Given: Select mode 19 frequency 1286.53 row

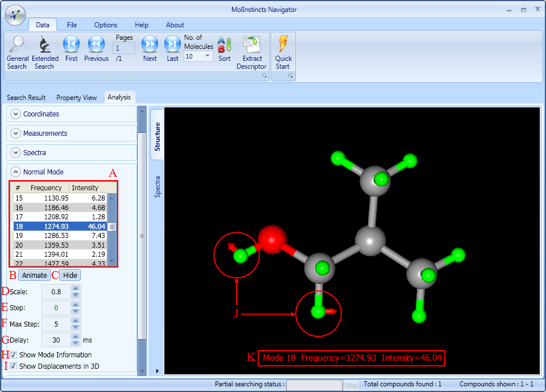Looking at the screenshot, I should pyautogui.click(x=60, y=235).
